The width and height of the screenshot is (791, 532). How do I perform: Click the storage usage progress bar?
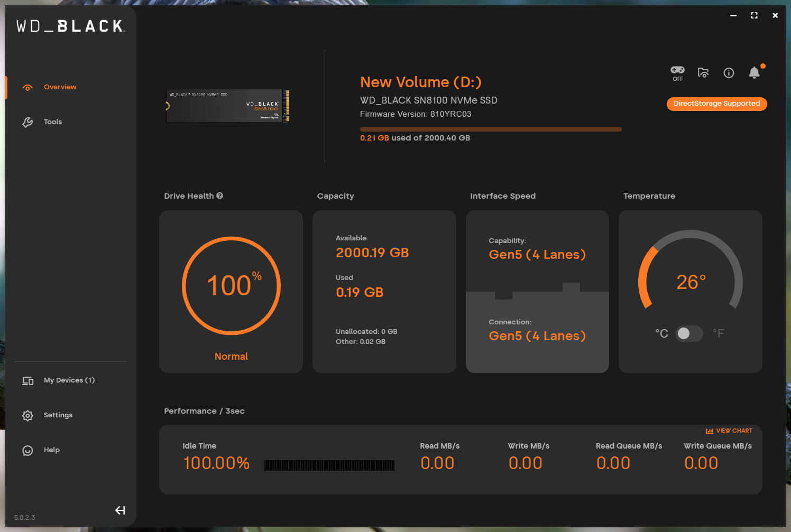coord(490,129)
